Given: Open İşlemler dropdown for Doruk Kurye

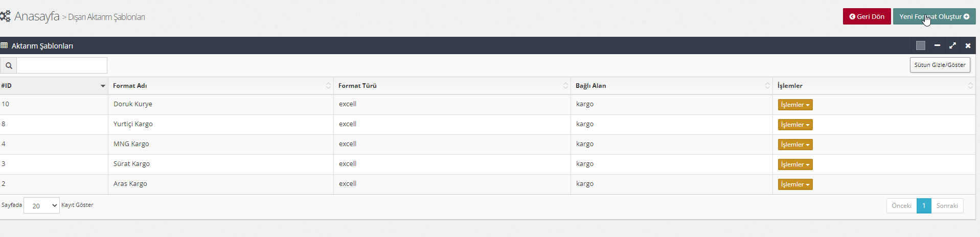Looking at the screenshot, I should click(795, 105).
